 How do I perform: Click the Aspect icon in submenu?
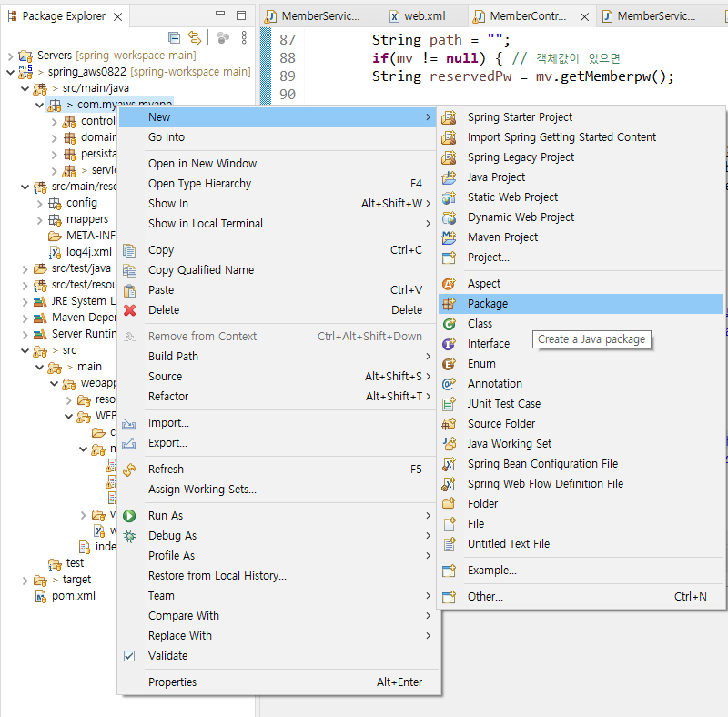[x=449, y=284]
